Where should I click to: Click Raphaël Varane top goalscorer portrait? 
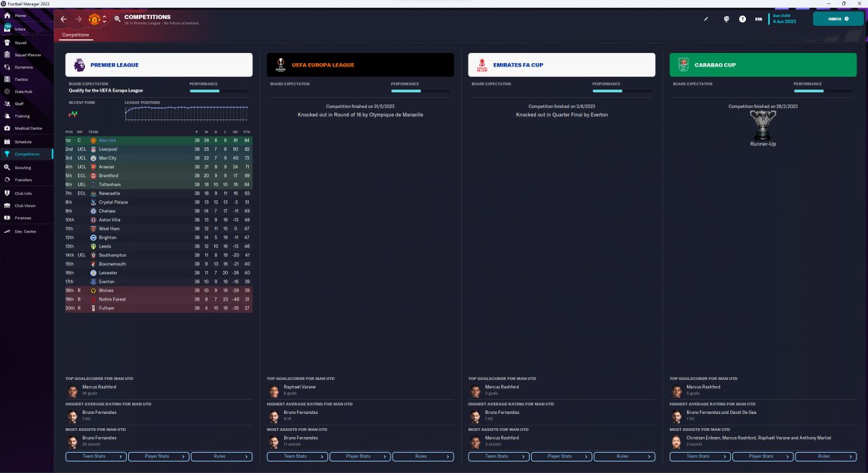coord(273,390)
